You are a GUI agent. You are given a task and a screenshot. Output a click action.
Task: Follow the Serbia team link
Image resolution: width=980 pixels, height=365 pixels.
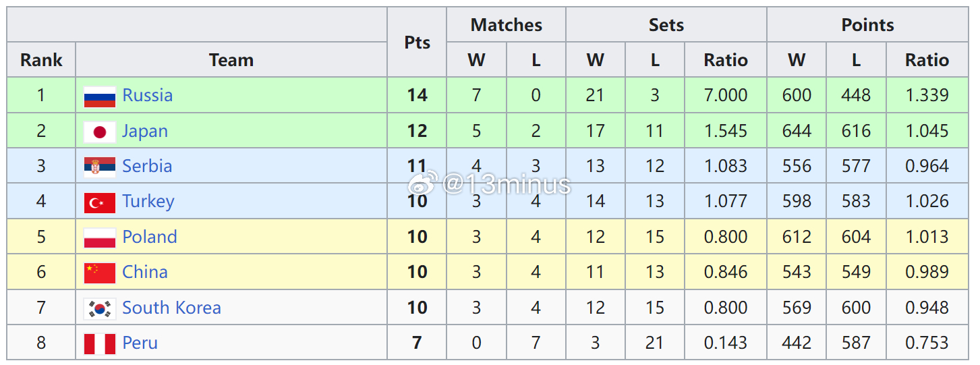(147, 167)
